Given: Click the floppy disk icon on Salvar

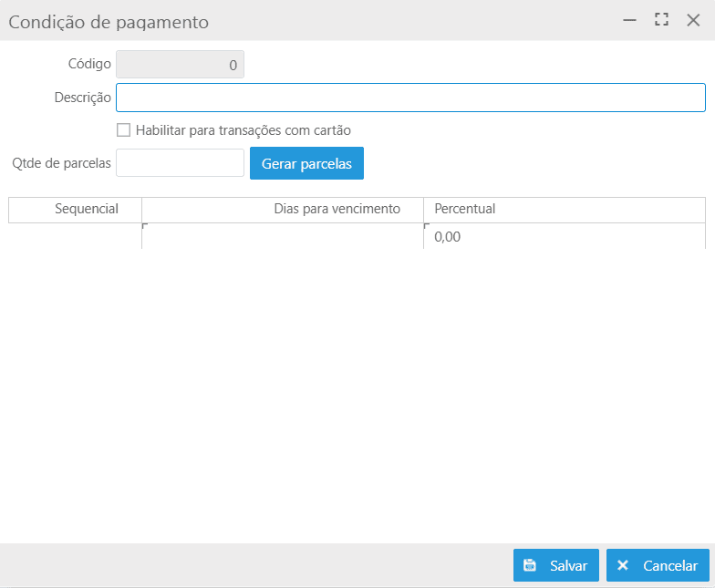Looking at the screenshot, I should [x=530, y=565].
